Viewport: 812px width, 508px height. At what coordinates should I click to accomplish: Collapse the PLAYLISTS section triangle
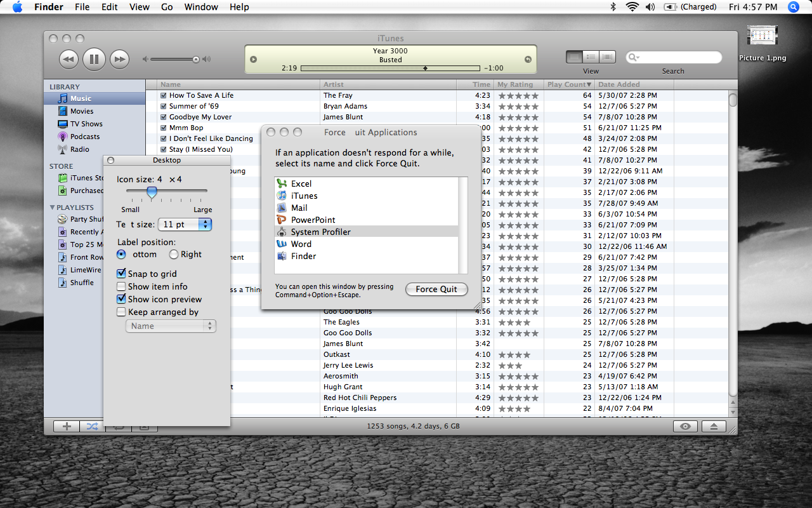[x=52, y=208]
